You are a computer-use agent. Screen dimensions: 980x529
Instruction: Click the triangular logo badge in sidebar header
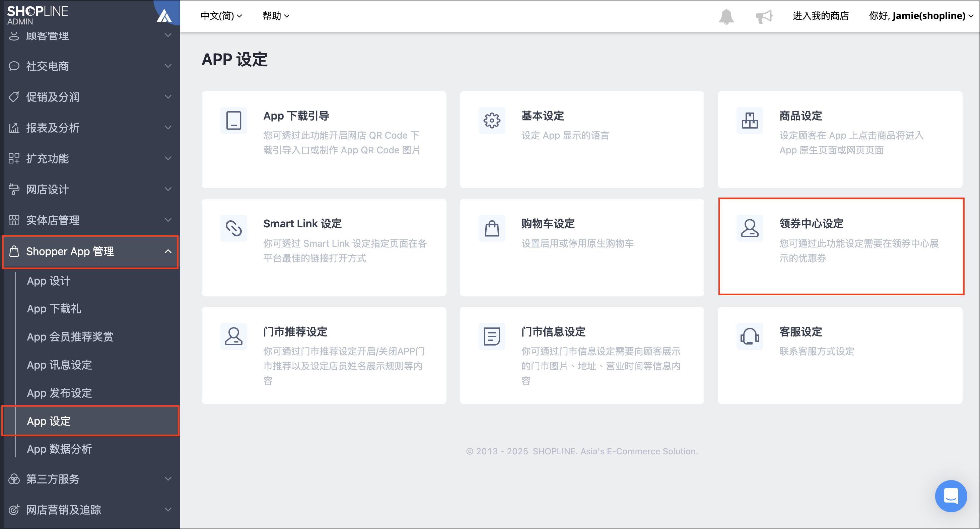pyautogui.click(x=164, y=16)
